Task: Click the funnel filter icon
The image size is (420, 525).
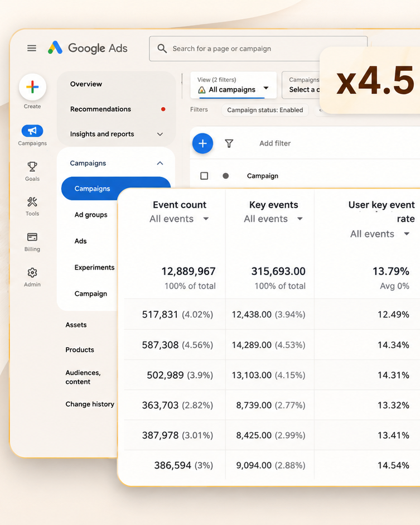Action: tap(229, 143)
